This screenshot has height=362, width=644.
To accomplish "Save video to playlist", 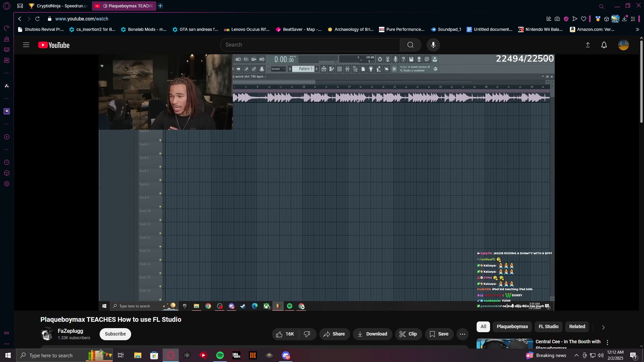I will 439,334.
